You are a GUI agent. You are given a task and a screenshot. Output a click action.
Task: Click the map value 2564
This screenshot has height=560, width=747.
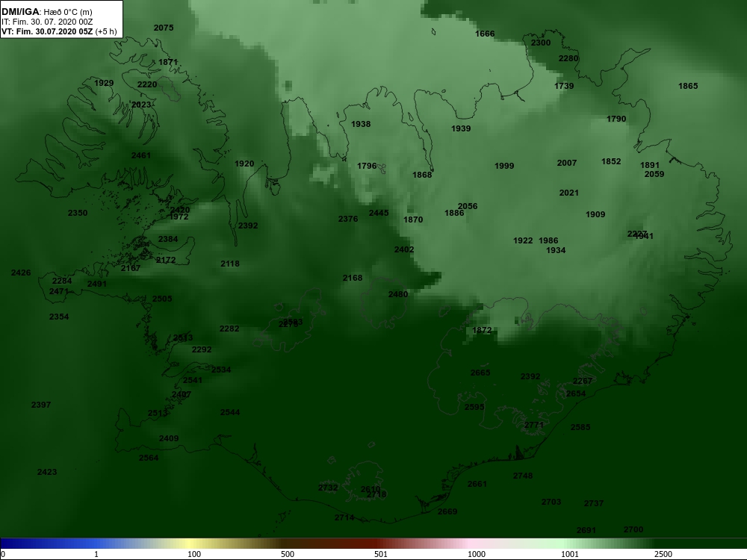[x=149, y=458]
